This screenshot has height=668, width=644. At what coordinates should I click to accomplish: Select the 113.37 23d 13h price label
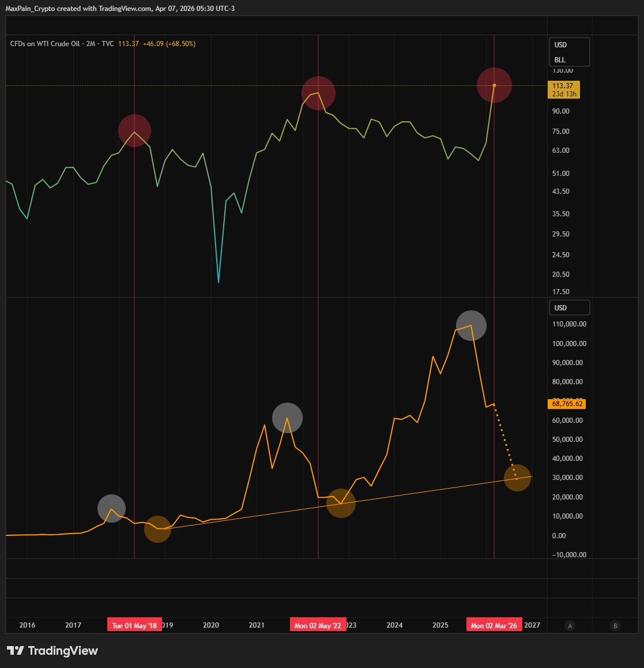pos(563,89)
